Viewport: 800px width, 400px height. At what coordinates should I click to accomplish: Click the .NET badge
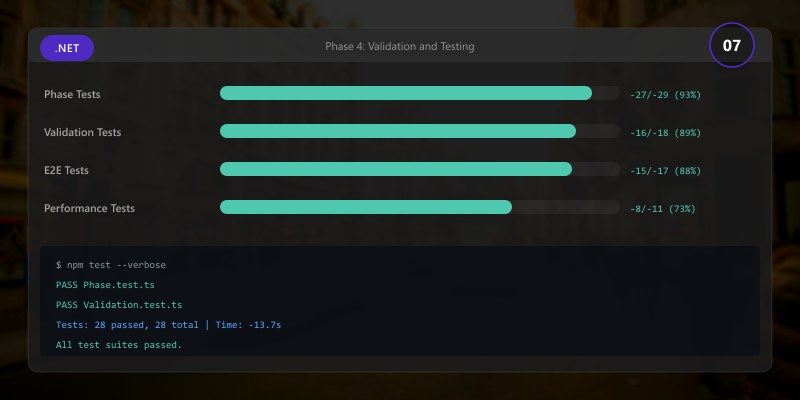click(67, 48)
